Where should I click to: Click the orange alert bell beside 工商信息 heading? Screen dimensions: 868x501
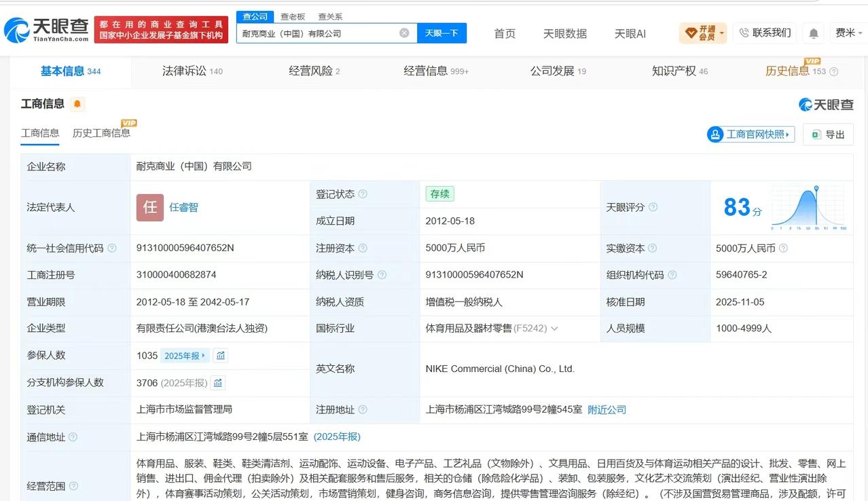pos(77,104)
